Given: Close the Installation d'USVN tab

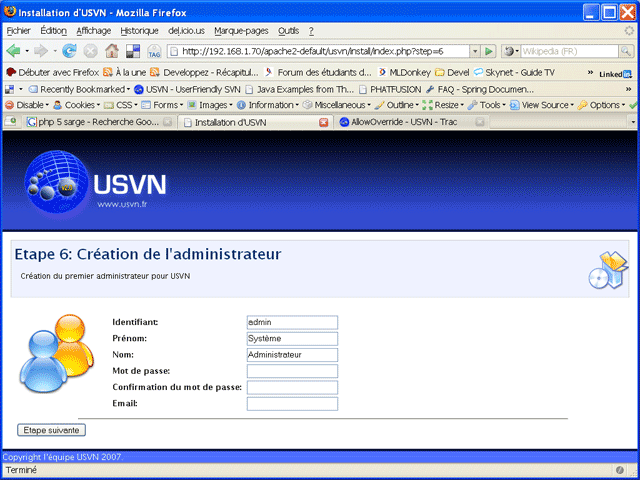Looking at the screenshot, I should [323, 122].
